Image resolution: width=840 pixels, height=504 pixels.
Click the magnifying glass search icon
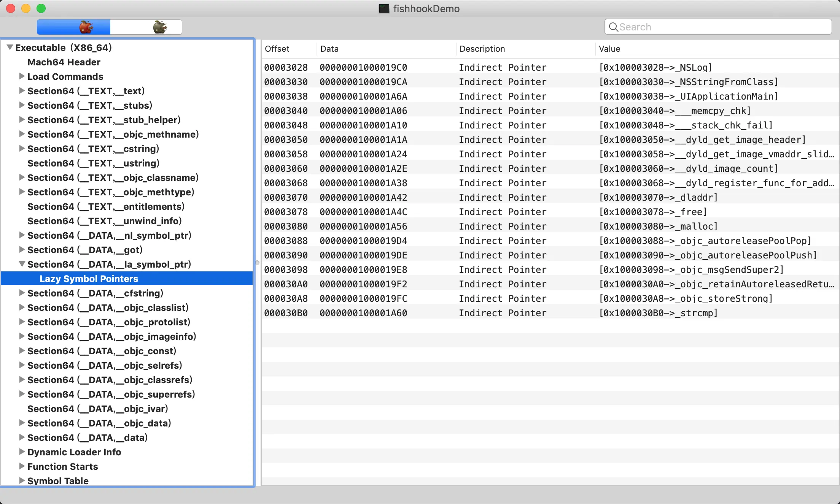point(613,27)
